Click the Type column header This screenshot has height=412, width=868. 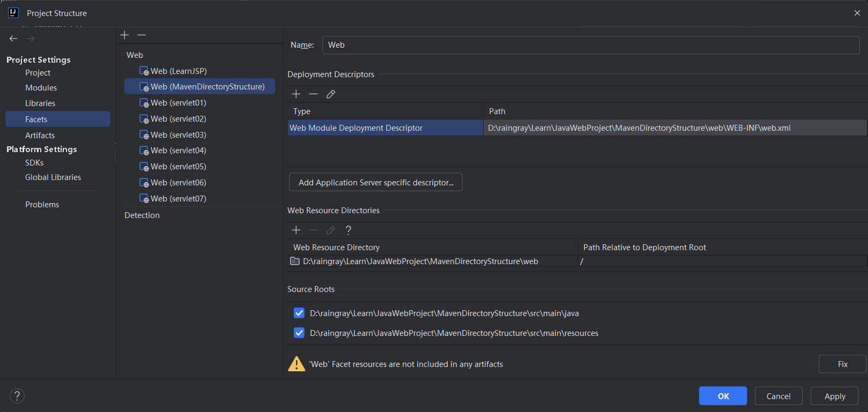(x=385, y=111)
